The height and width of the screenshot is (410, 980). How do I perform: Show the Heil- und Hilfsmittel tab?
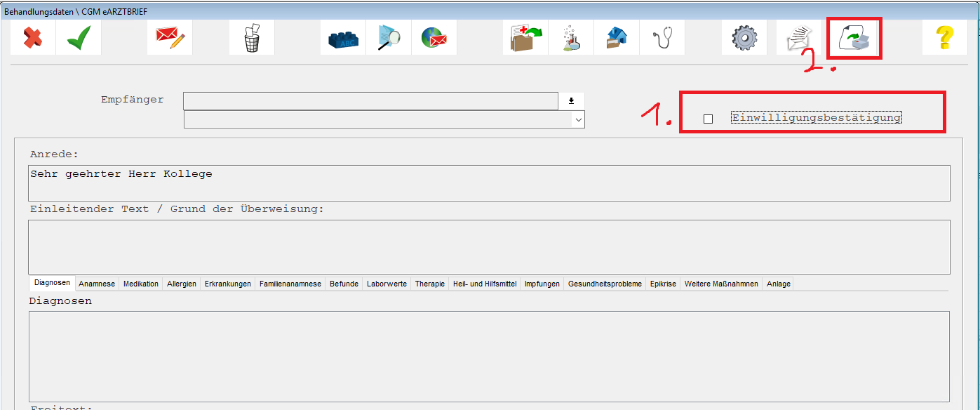coord(485,284)
